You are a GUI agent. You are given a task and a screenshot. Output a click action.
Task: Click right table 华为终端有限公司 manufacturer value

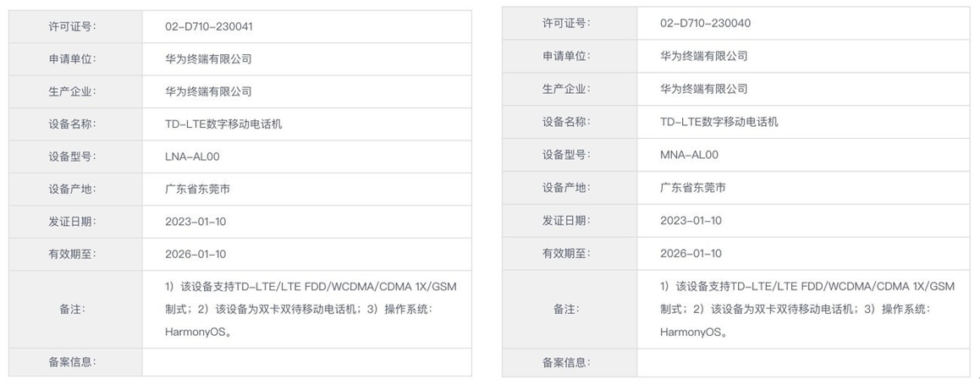click(704, 89)
